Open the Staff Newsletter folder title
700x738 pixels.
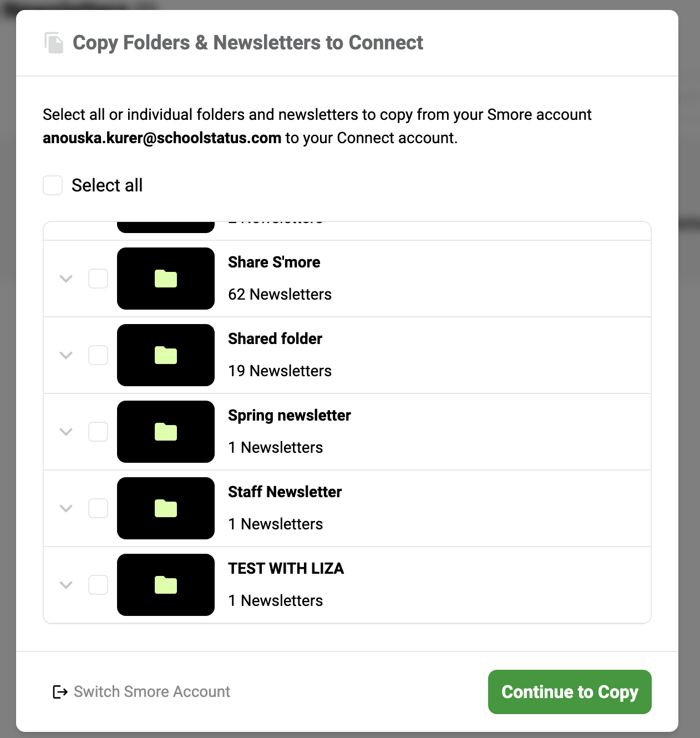285,492
